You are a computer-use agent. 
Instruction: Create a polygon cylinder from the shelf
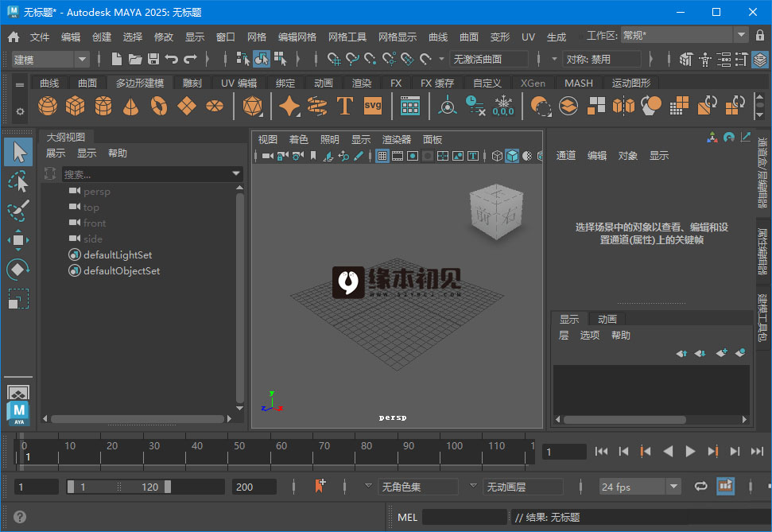[x=103, y=106]
